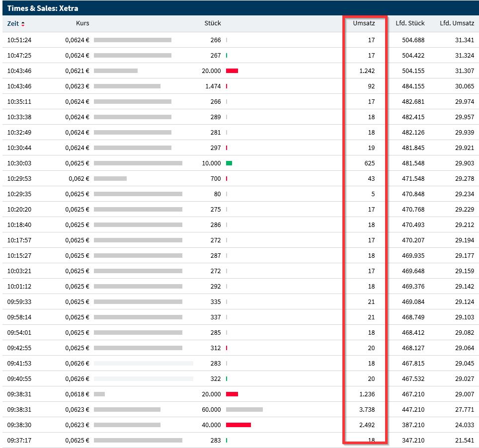Screen dimensions: 479x448
Task: Click the Stück value 312
Action: pos(215,348)
